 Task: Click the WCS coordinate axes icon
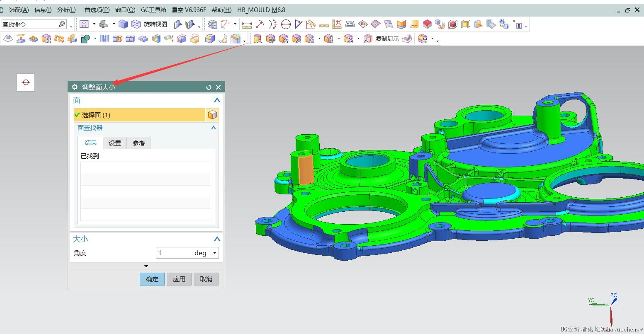[225, 24]
